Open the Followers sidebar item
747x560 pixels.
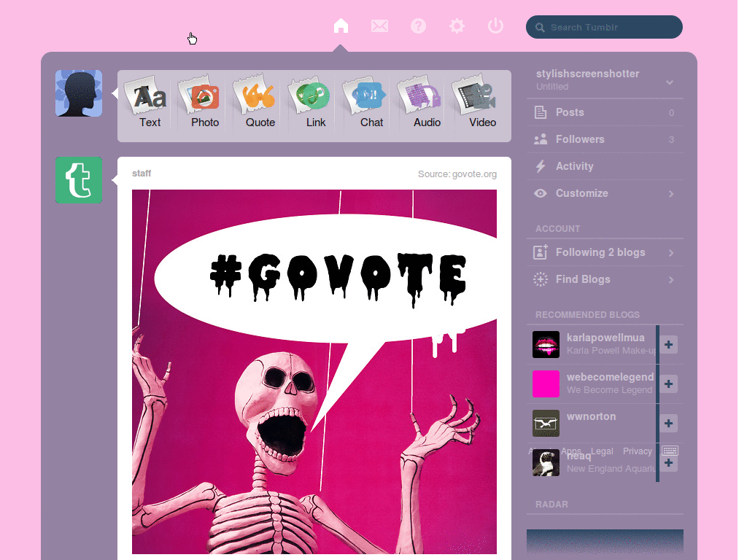click(605, 139)
